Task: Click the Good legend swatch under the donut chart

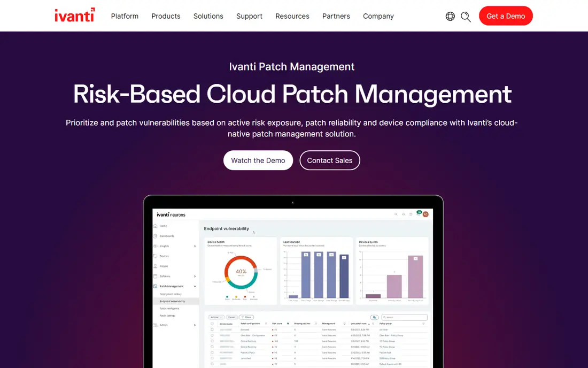Action: [x=227, y=297]
